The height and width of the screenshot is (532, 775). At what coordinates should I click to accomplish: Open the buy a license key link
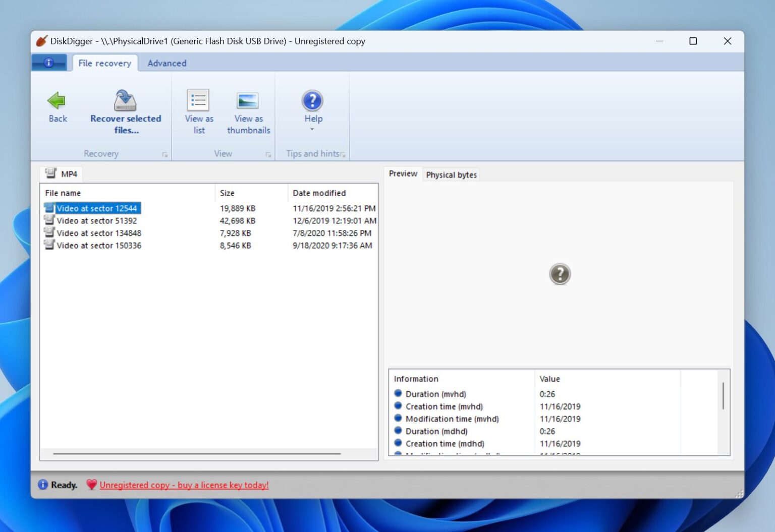tap(184, 485)
